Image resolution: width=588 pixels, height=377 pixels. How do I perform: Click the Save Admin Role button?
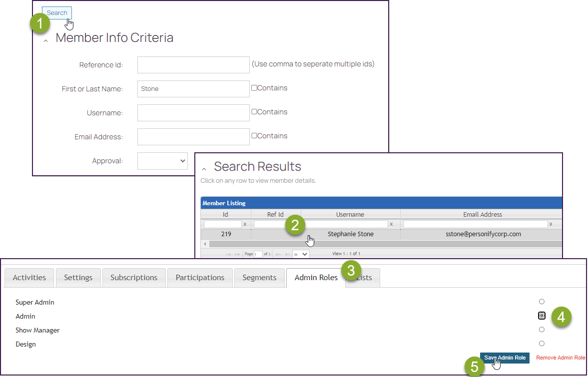505,358
